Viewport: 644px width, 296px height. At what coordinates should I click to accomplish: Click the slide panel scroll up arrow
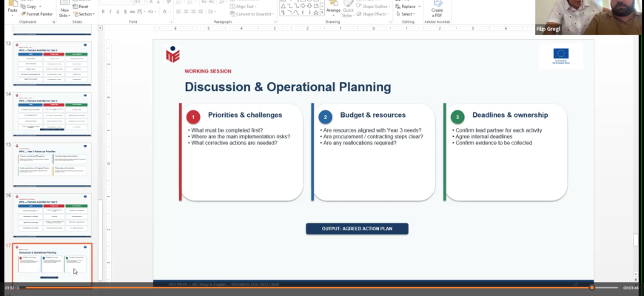tap(100, 28)
